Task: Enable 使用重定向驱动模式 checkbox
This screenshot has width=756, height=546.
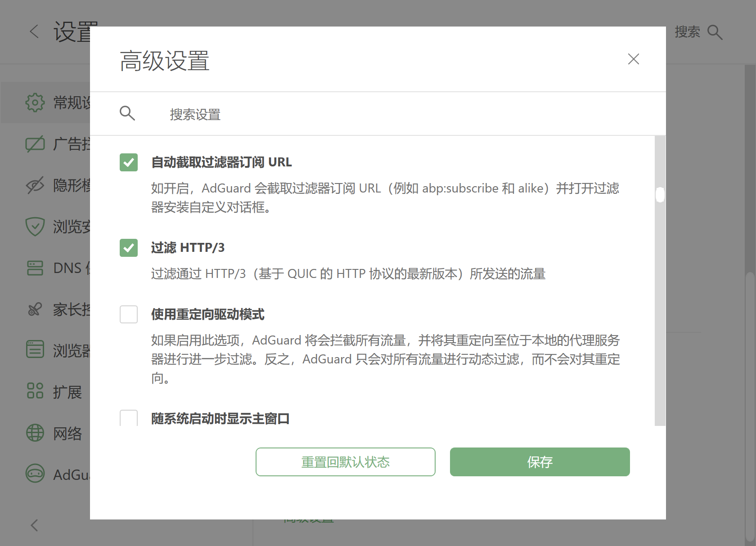Action: [129, 314]
